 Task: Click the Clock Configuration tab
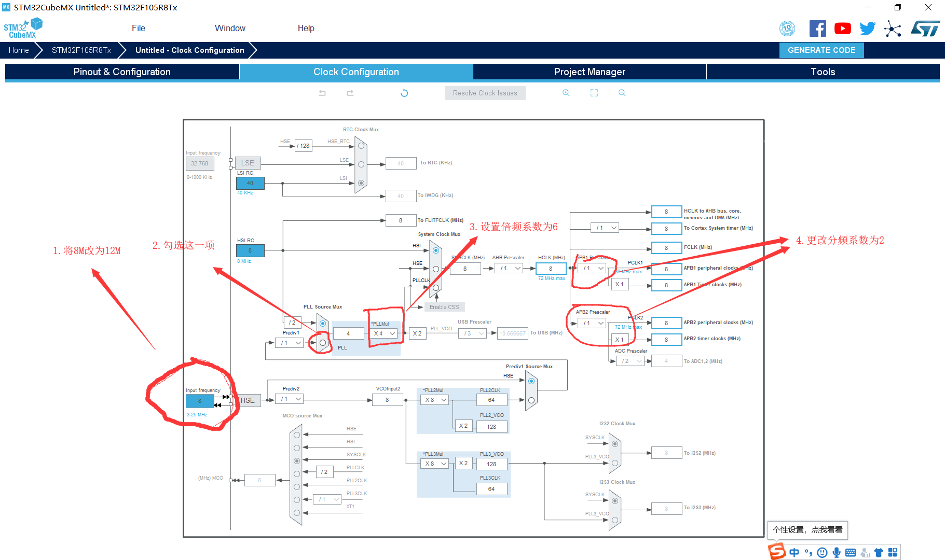(356, 72)
